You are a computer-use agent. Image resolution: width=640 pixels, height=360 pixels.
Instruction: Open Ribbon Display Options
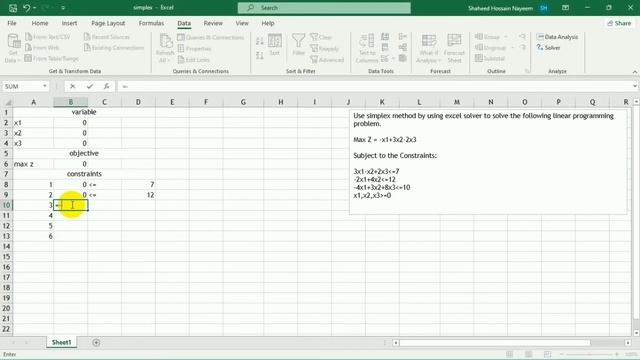[x=565, y=8]
